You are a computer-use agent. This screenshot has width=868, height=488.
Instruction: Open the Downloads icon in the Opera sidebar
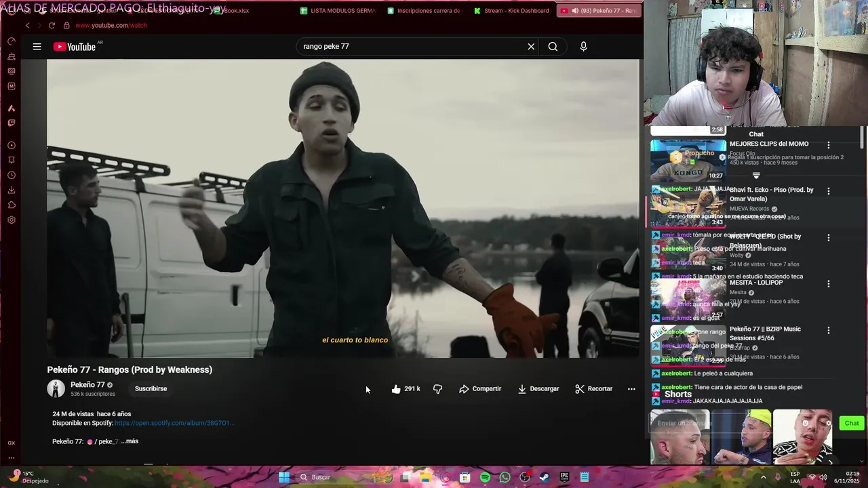click(x=12, y=190)
